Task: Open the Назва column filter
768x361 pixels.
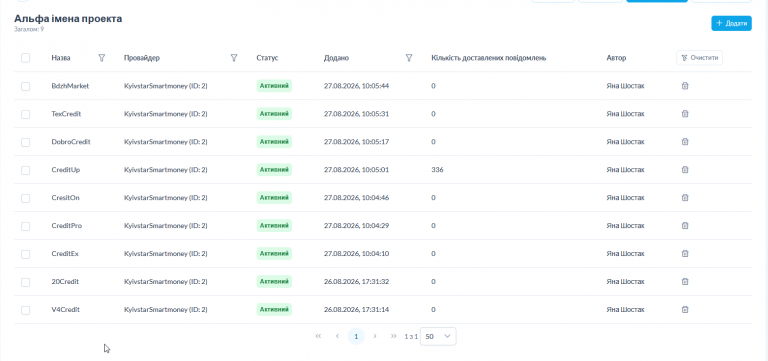Action: click(x=102, y=58)
